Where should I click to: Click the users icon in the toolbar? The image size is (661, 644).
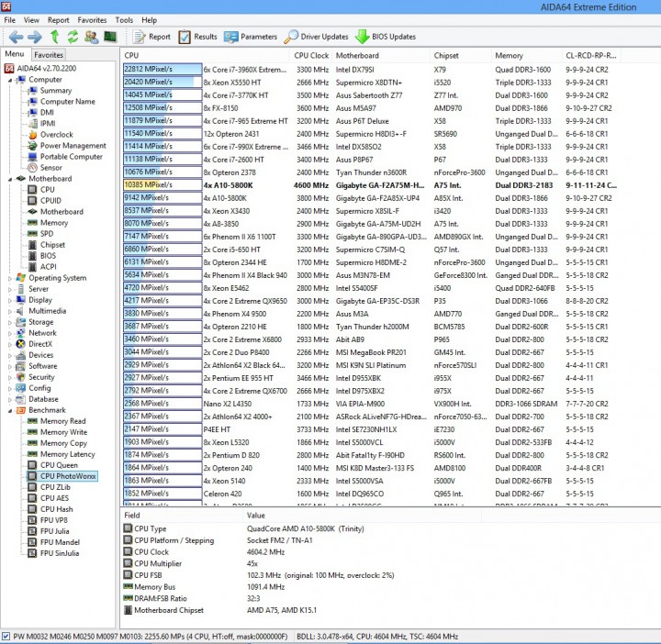pos(91,37)
